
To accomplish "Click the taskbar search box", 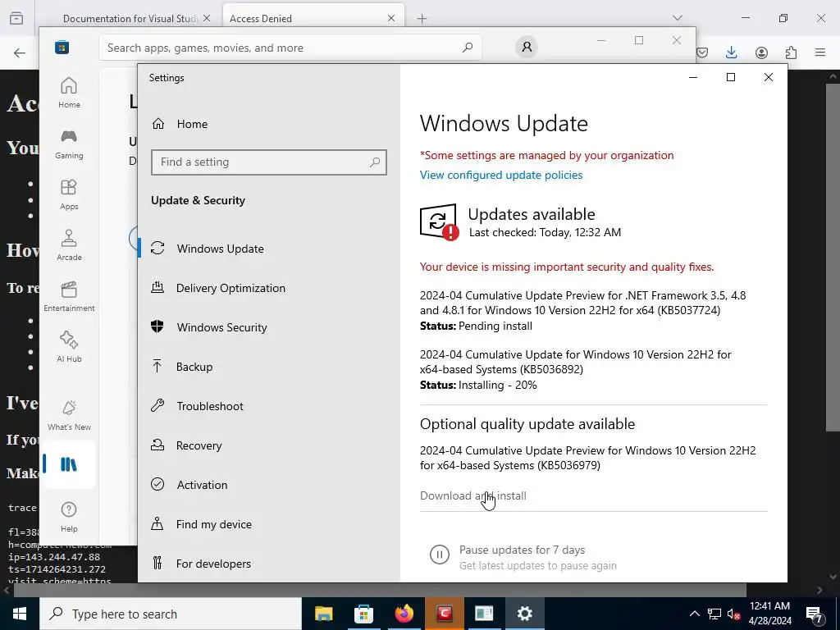I will click(x=171, y=614).
